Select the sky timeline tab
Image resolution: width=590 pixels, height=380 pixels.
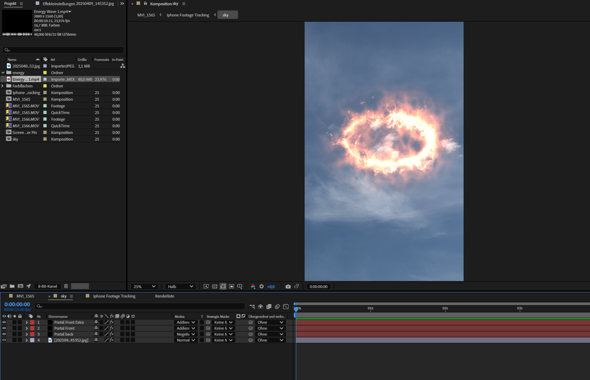[x=64, y=296]
